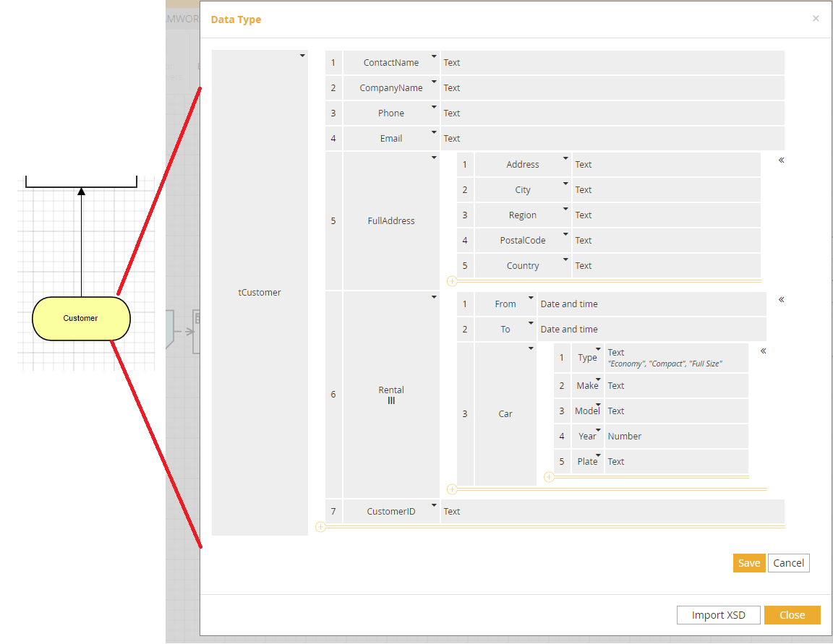Save the tCustomer data type

click(749, 562)
